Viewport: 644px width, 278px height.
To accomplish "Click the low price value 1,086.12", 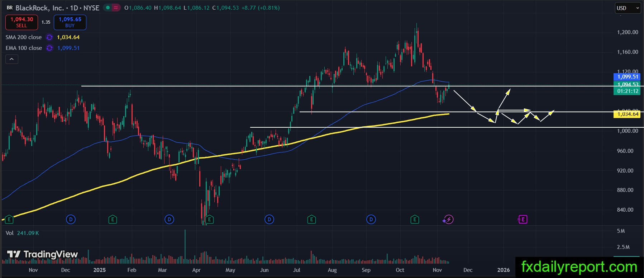I will click(x=198, y=8).
